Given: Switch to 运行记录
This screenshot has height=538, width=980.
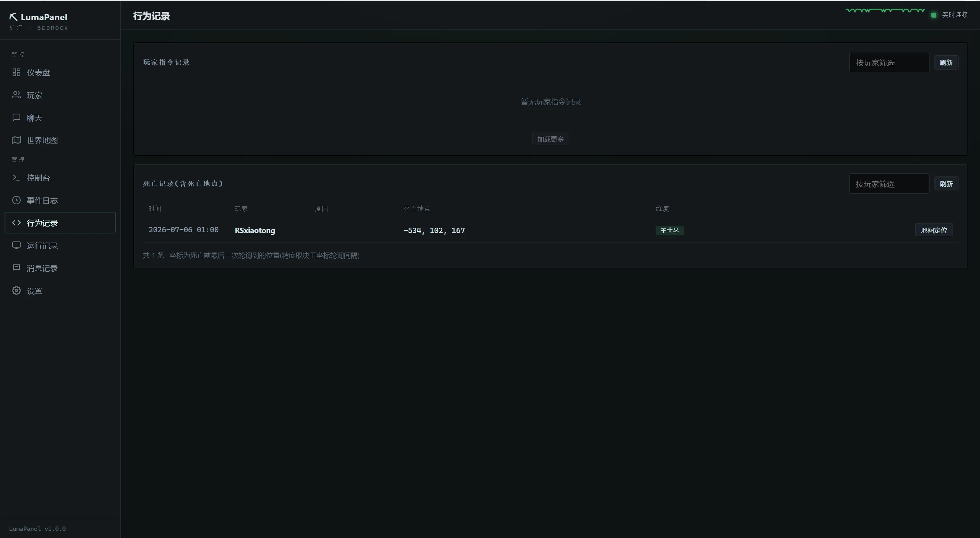Looking at the screenshot, I should click(60, 245).
